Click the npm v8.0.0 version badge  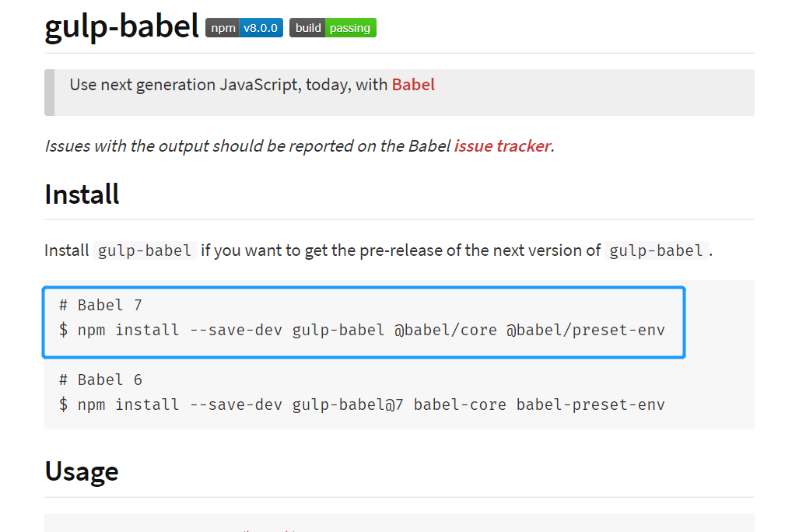244,28
